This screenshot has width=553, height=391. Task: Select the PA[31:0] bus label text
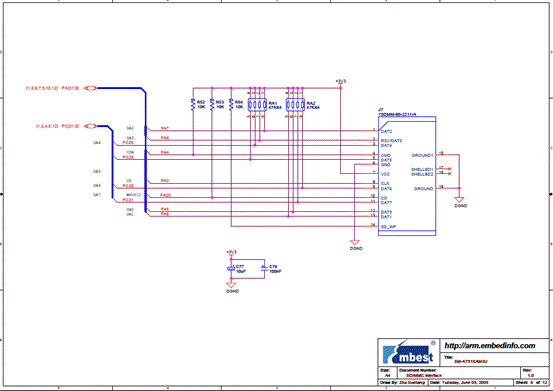point(70,88)
